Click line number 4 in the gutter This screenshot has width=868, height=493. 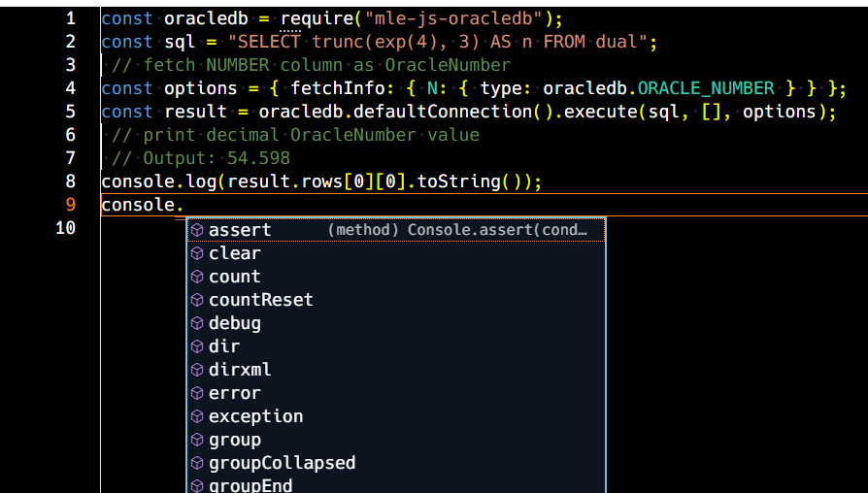(x=70, y=88)
